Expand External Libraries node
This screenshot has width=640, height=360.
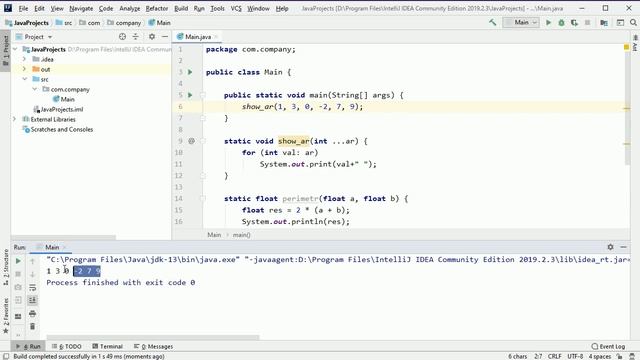tap(14, 120)
